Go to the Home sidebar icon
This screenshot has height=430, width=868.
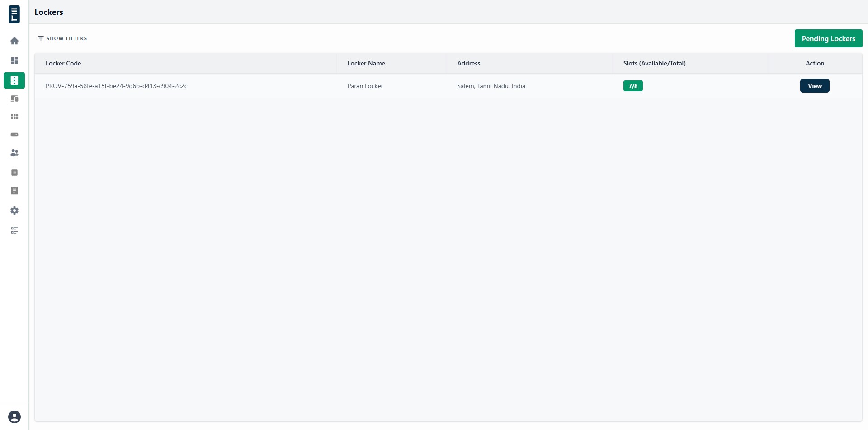[14, 41]
